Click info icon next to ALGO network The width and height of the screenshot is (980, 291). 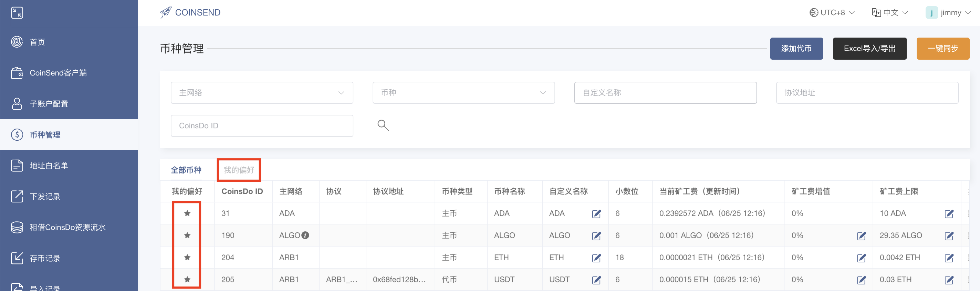tap(305, 235)
